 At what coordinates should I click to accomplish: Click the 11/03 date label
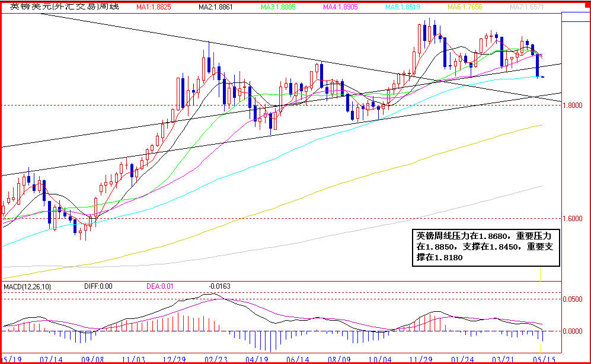(133, 359)
